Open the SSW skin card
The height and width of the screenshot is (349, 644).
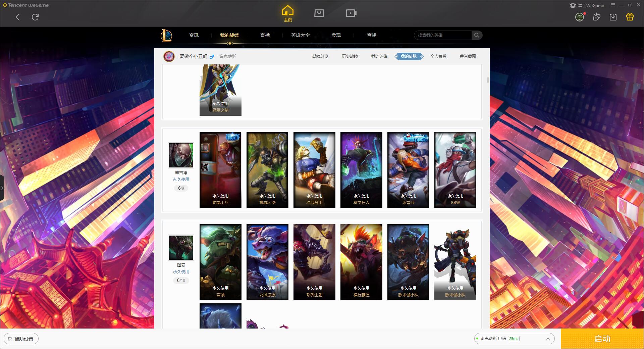pos(455,170)
